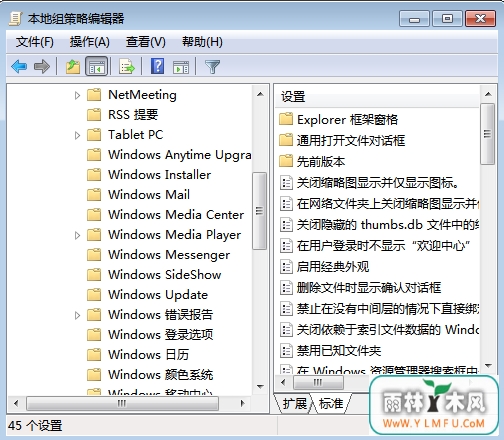Image resolution: width=504 pixels, height=440 pixels.
Task: Select Windows Media Center tree item
Action: (x=166, y=215)
